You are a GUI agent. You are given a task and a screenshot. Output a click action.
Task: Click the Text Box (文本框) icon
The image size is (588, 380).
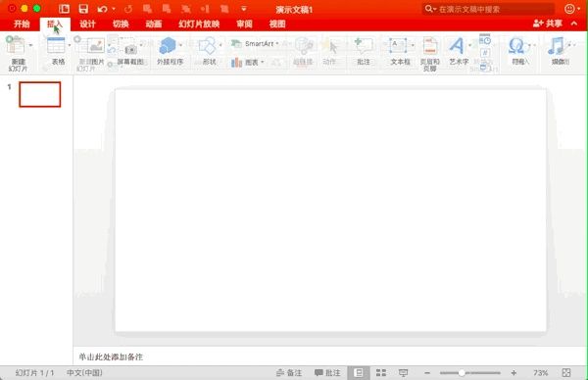coord(397,46)
